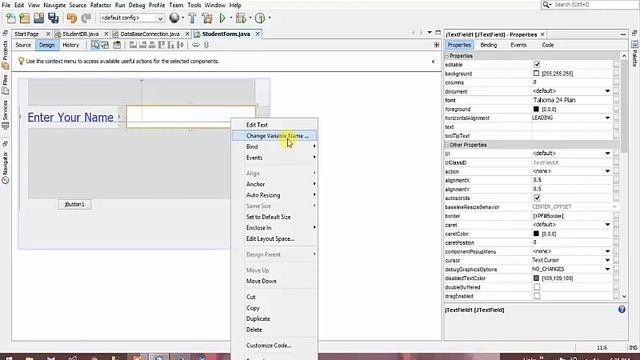
Task: Open the Refactor menu
Action: click(100, 5)
